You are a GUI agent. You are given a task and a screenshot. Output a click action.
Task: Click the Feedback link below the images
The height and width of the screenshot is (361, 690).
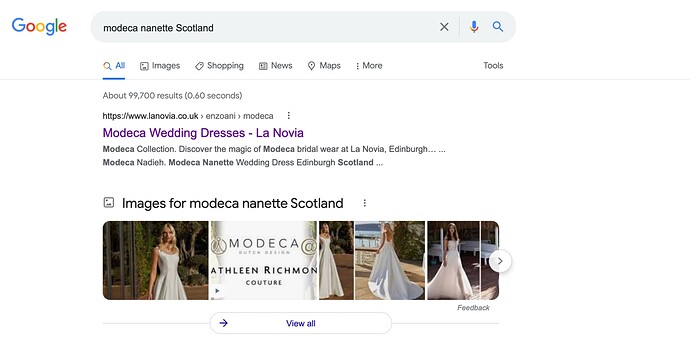tap(473, 308)
